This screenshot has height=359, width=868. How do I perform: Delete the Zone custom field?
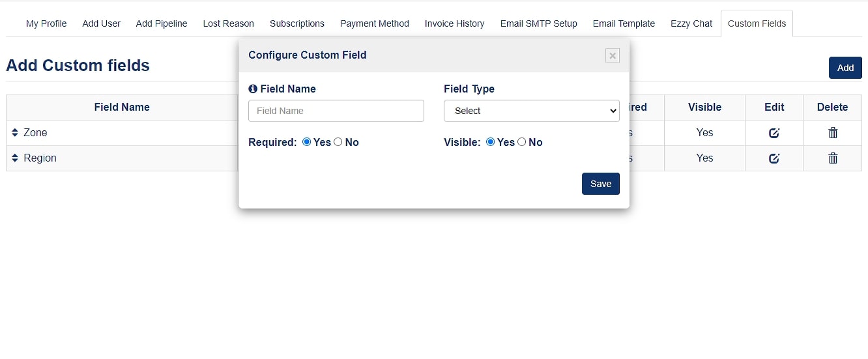tap(832, 133)
